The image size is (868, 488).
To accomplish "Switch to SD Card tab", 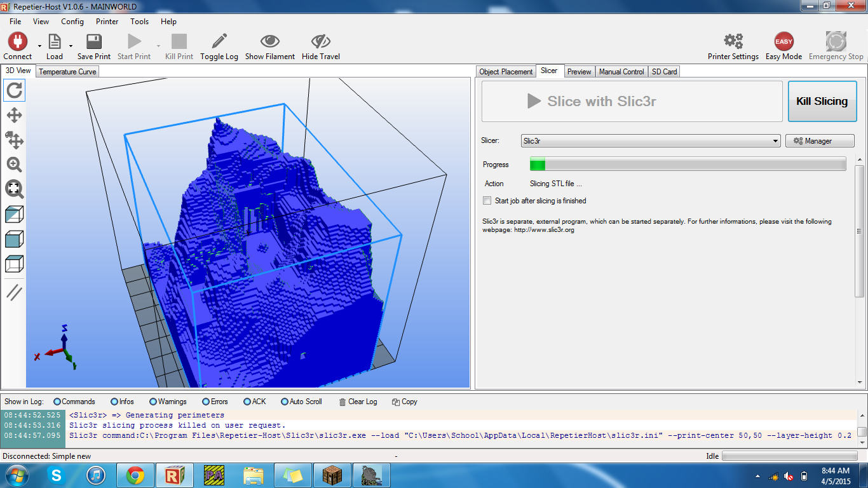I will pyautogui.click(x=665, y=72).
